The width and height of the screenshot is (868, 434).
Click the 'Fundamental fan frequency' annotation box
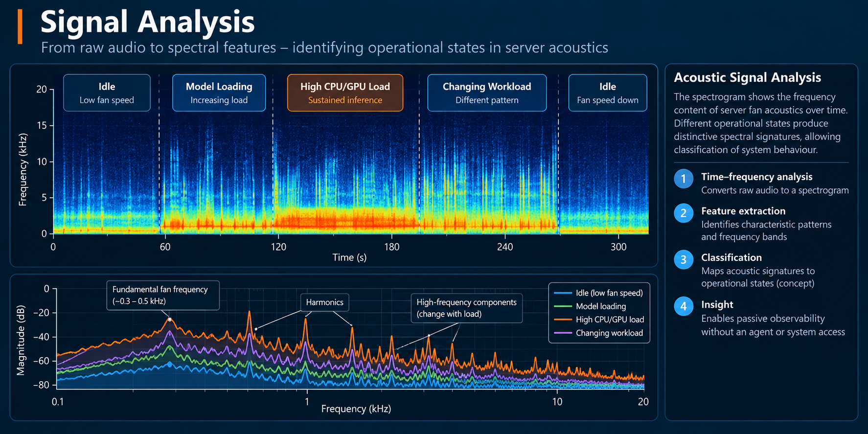point(163,295)
